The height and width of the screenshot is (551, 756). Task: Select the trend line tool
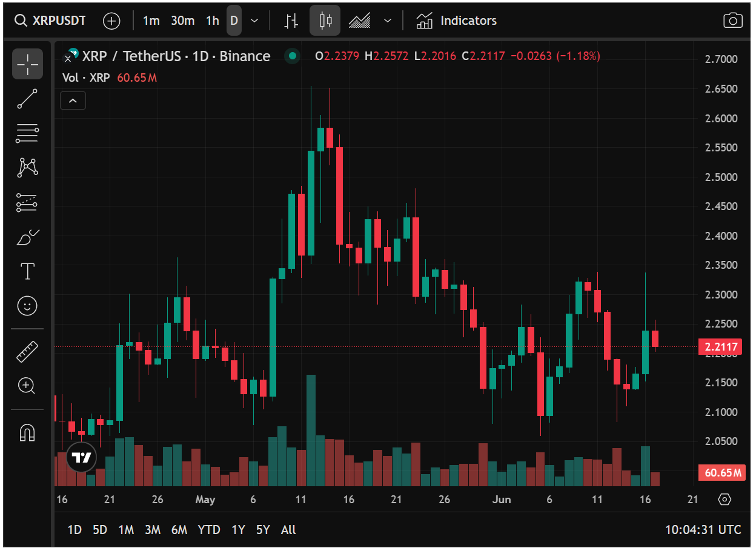click(x=27, y=99)
